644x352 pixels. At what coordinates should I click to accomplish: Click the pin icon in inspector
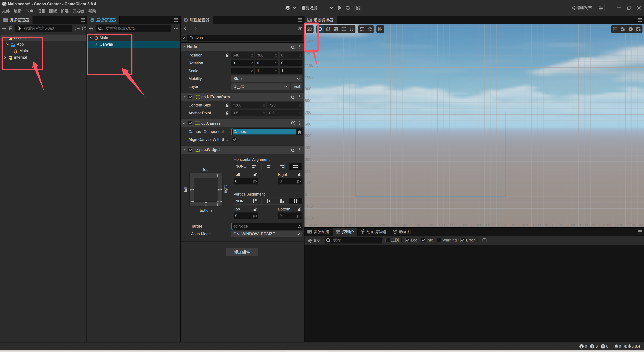point(299,28)
